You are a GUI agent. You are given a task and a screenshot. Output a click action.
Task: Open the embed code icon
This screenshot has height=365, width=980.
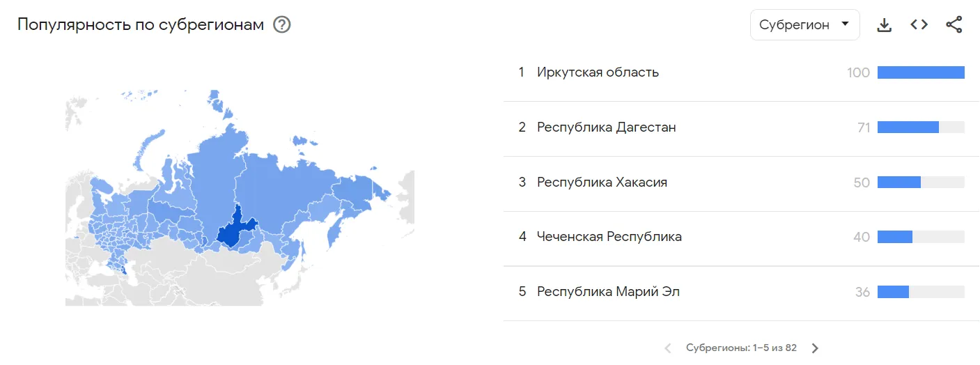point(919,25)
